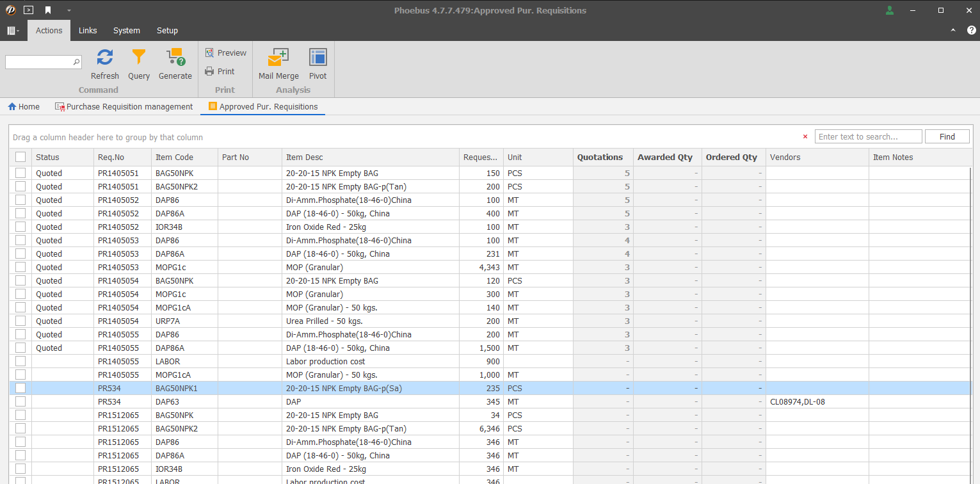Click the Awarded Qty column header
The width and height of the screenshot is (980, 484).
(668, 157)
